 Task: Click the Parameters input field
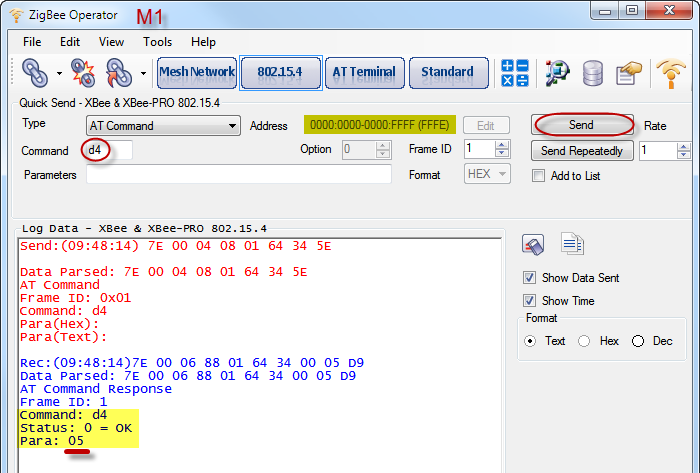click(239, 174)
